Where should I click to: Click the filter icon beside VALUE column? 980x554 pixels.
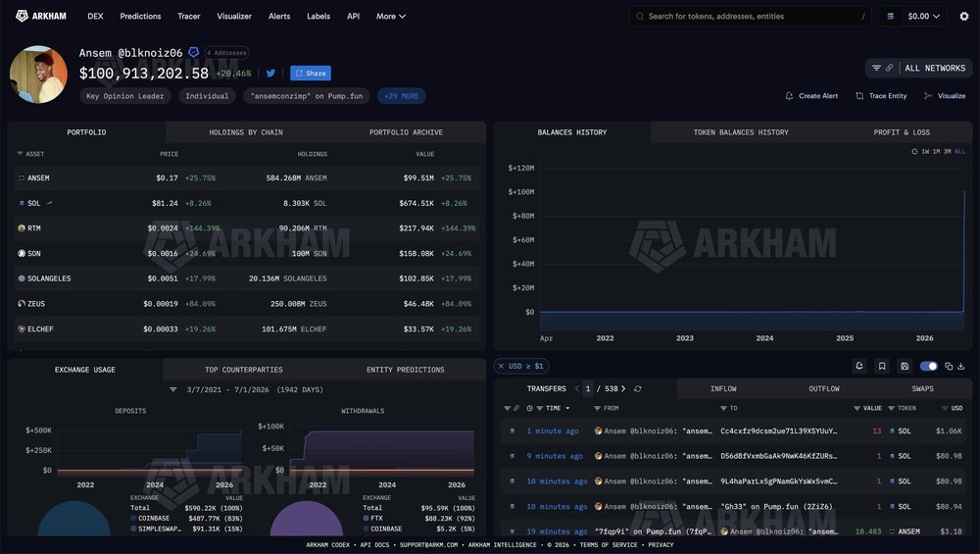pyautogui.click(x=857, y=408)
